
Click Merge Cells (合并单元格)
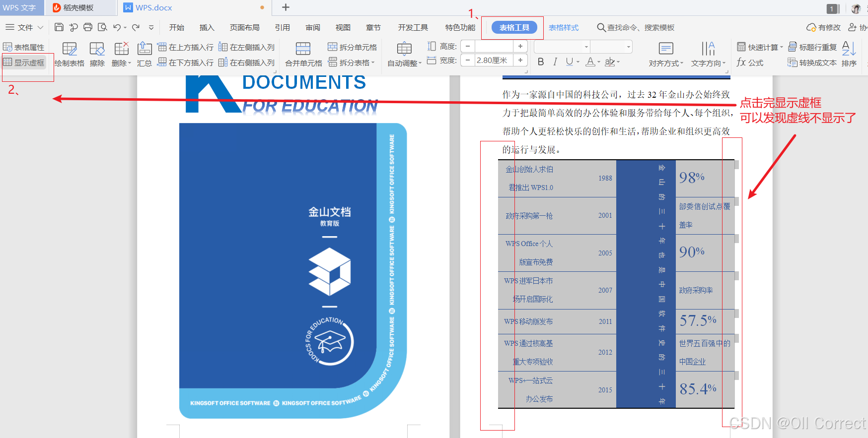[303, 55]
